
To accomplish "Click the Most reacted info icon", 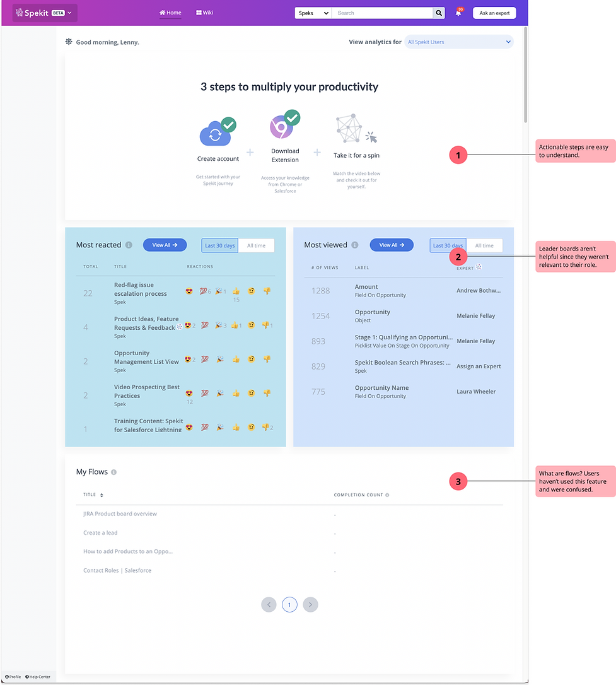I will point(129,245).
